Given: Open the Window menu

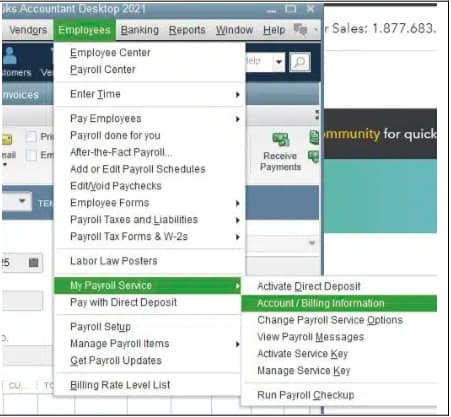Looking at the screenshot, I should pyautogui.click(x=234, y=30).
